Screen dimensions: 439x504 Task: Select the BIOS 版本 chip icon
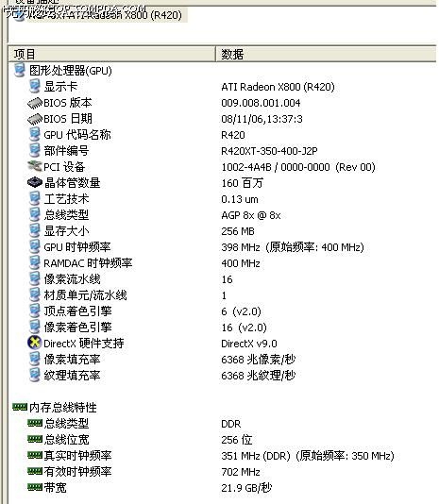point(35,103)
